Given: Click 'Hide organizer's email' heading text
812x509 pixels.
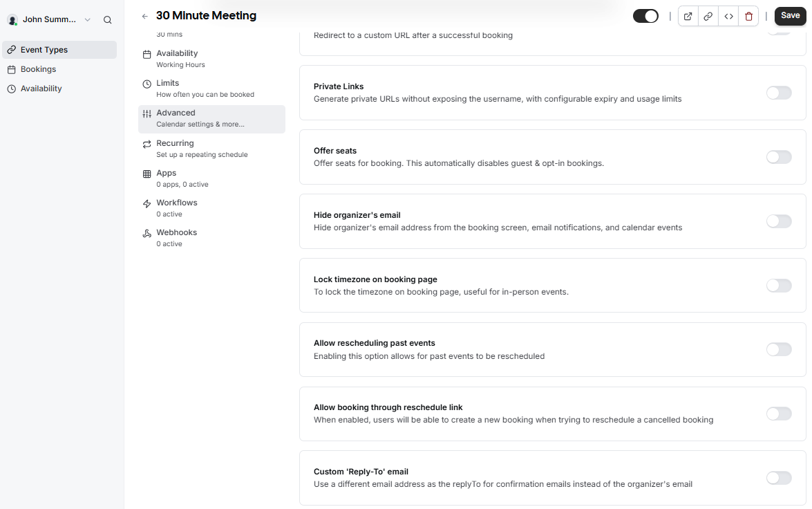Looking at the screenshot, I should 357,215.
